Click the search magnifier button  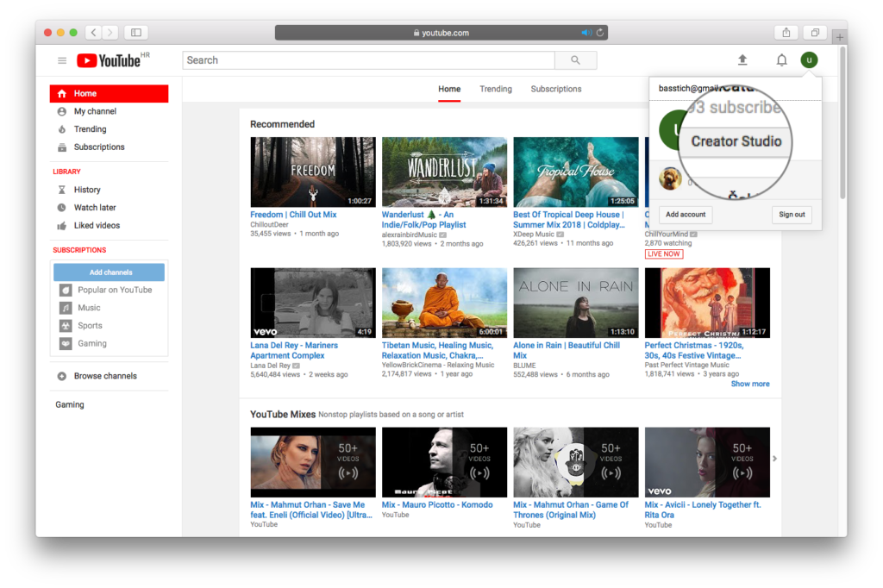click(x=575, y=60)
